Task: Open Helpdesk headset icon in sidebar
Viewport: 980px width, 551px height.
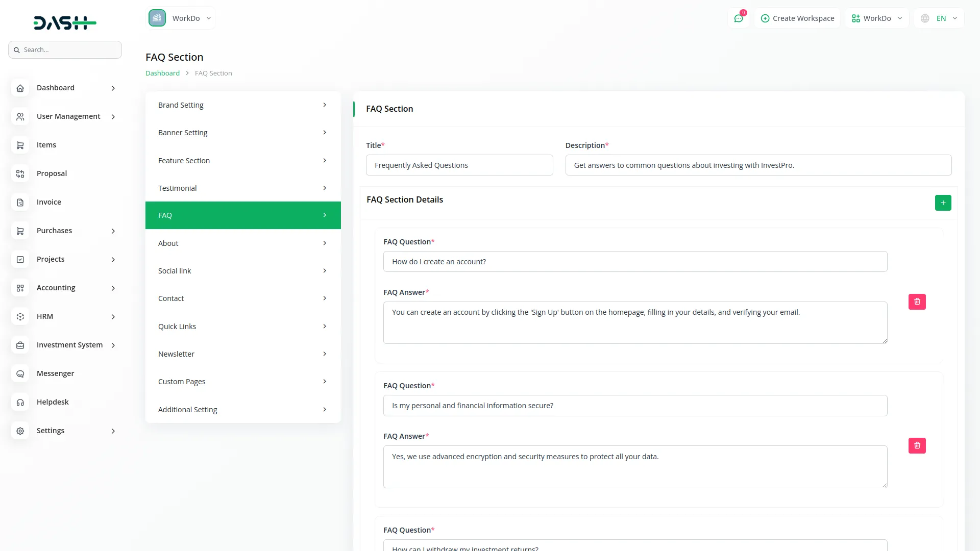Action: click(20, 402)
